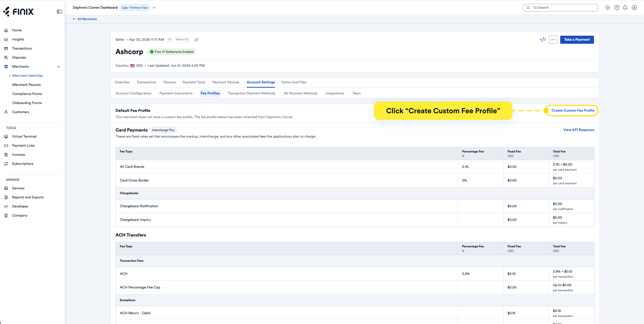The width and height of the screenshot is (644, 324).
Task: Click the Interchange Plus badge
Action: [163, 130]
